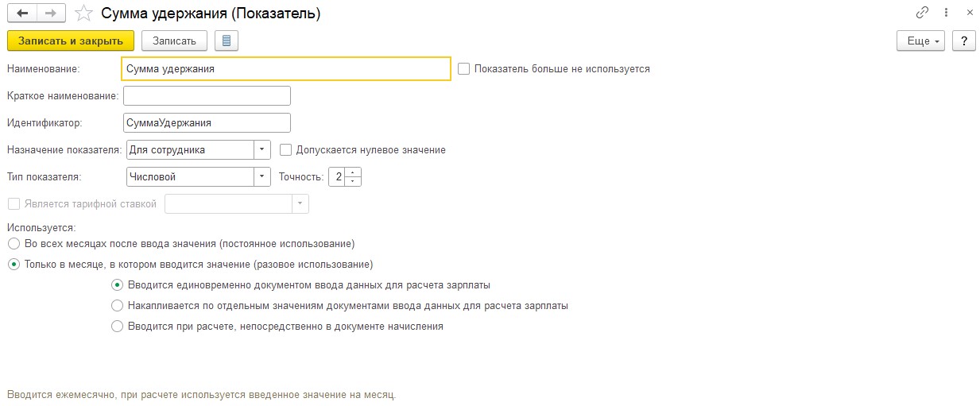Choose 'Накапливается по отдельным значениям' radio option
The image size is (980, 406).
click(118, 305)
